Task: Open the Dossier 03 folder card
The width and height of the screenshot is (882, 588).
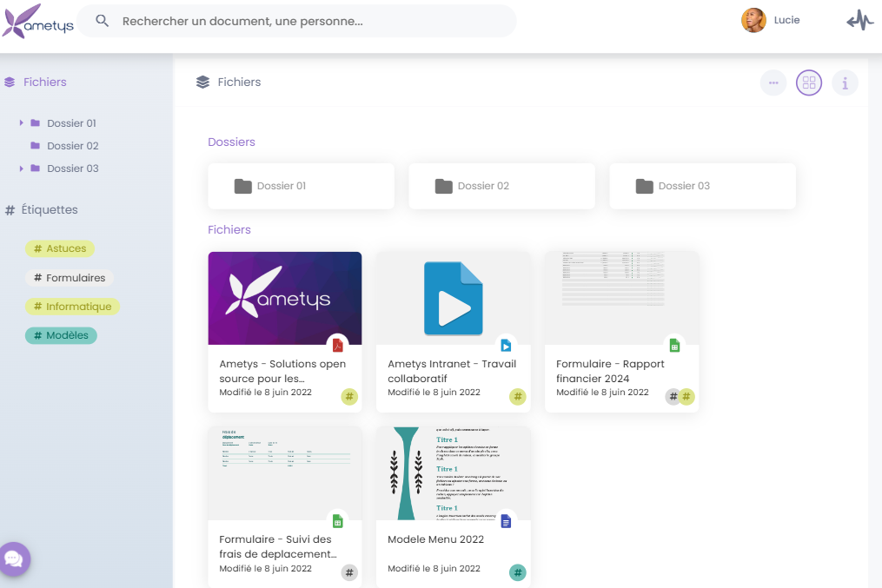Action: pyautogui.click(x=703, y=186)
